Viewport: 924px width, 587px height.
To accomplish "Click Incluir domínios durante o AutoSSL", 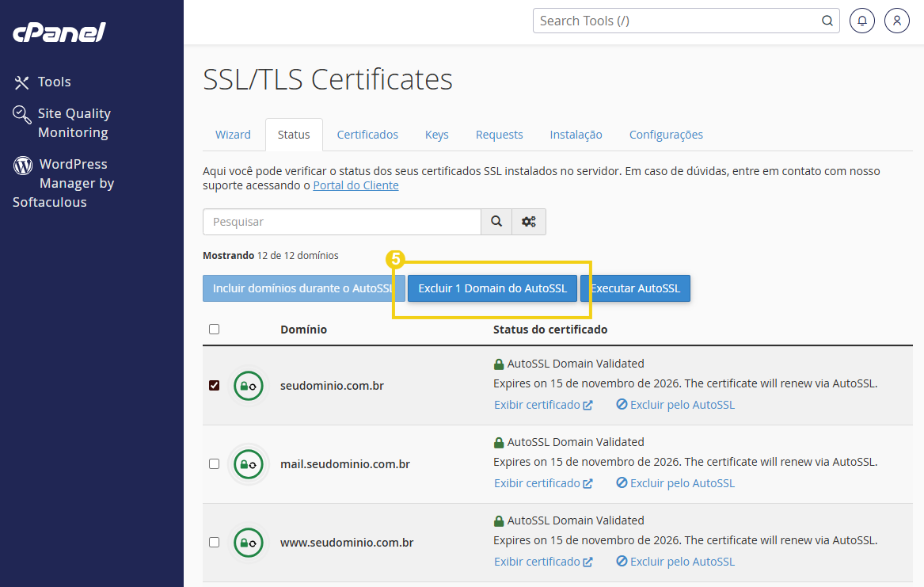I will 303,288.
